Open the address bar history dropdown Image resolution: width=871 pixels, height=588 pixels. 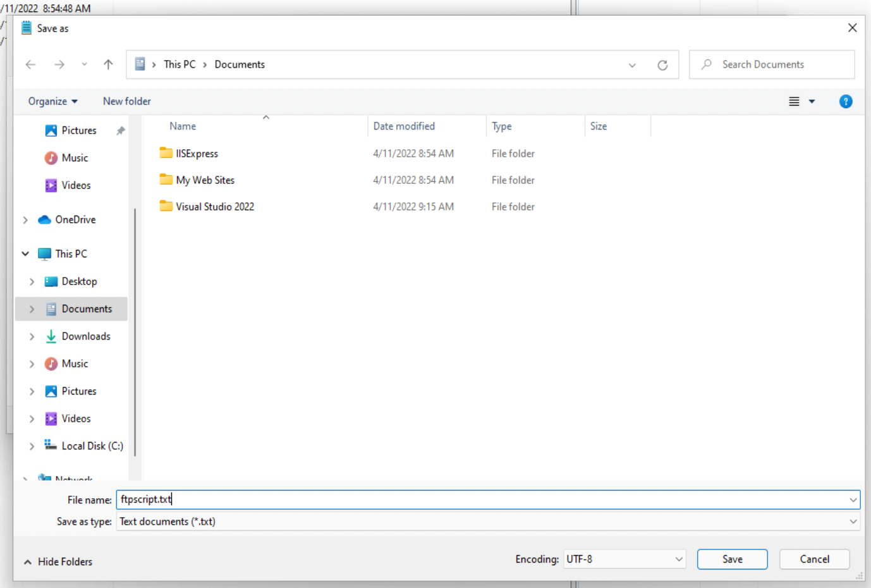[x=632, y=65]
